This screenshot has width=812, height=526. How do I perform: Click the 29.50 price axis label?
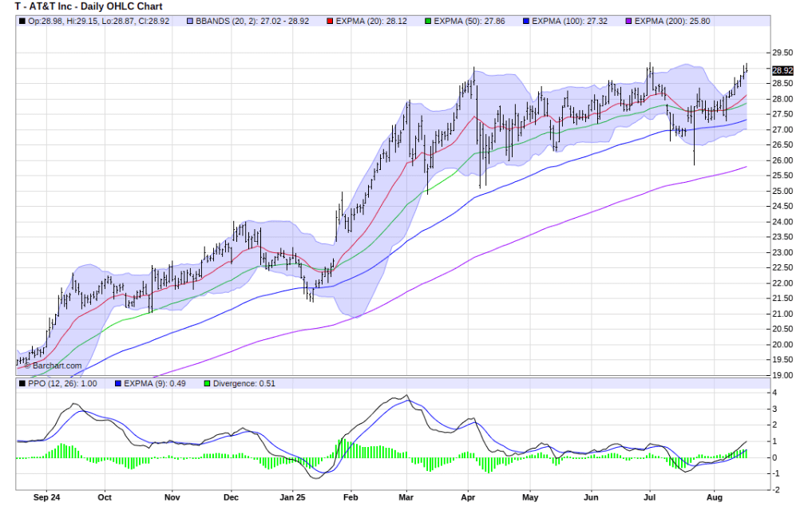pyautogui.click(x=782, y=53)
